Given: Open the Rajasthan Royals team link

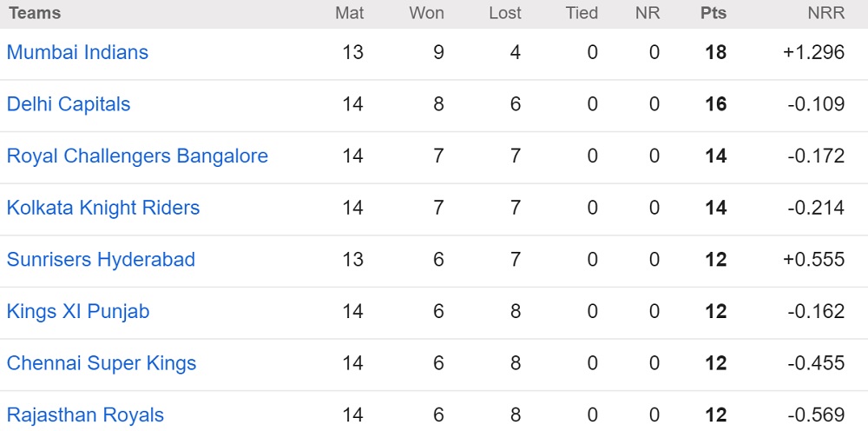Looking at the screenshot, I should tap(85, 415).
